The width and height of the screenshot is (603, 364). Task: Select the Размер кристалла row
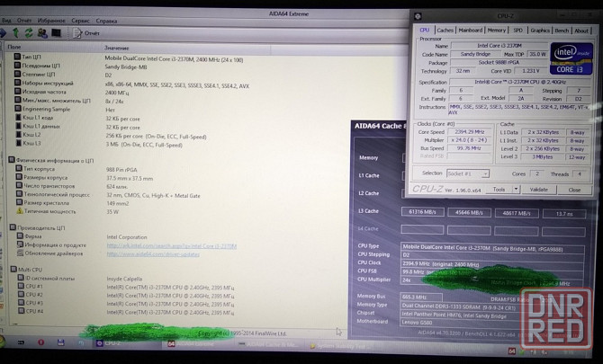point(73,203)
